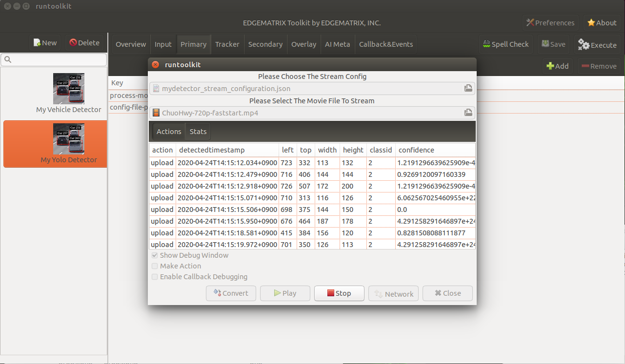Open the AI Meta tab

338,44
